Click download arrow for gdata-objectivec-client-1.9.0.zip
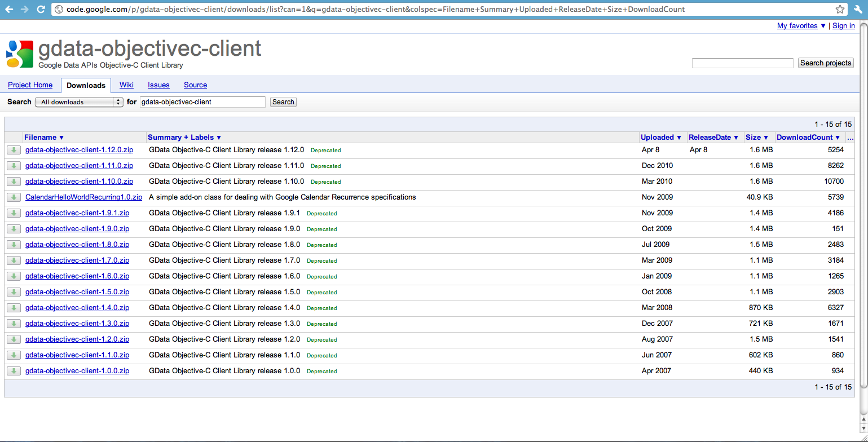Image resolution: width=868 pixels, height=442 pixels. pos(14,229)
